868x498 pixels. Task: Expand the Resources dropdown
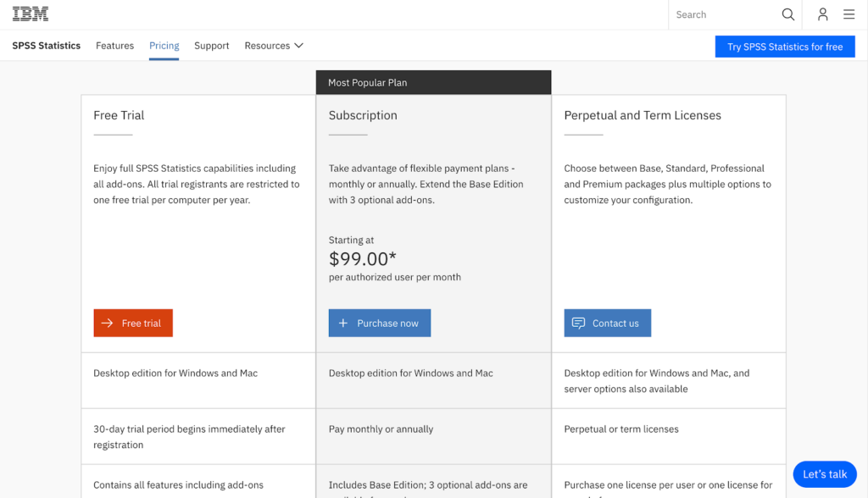[x=274, y=46]
